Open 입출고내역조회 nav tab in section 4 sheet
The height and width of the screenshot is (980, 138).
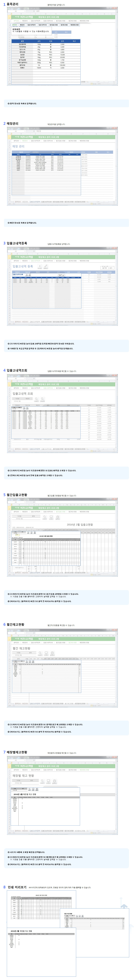[48, 388]
